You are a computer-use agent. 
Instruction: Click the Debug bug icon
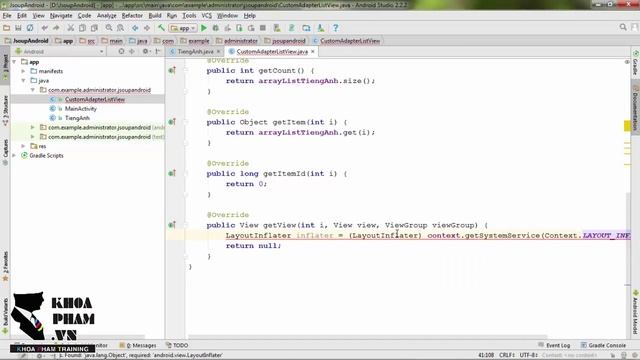click(x=216, y=28)
